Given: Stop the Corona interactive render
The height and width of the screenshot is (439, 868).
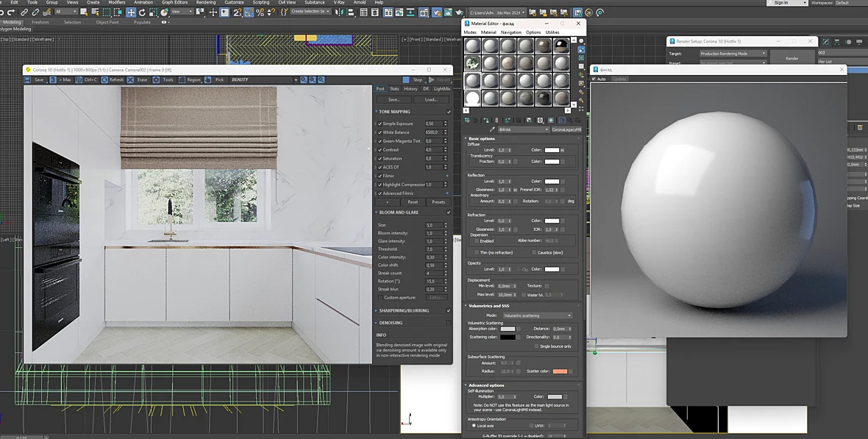Looking at the screenshot, I should pos(413,79).
